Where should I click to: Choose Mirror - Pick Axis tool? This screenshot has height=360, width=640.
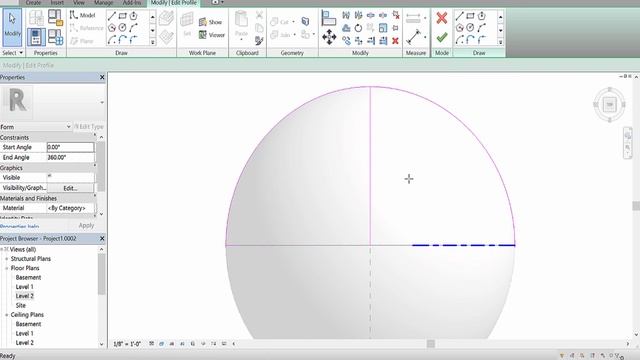click(x=346, y=16)
